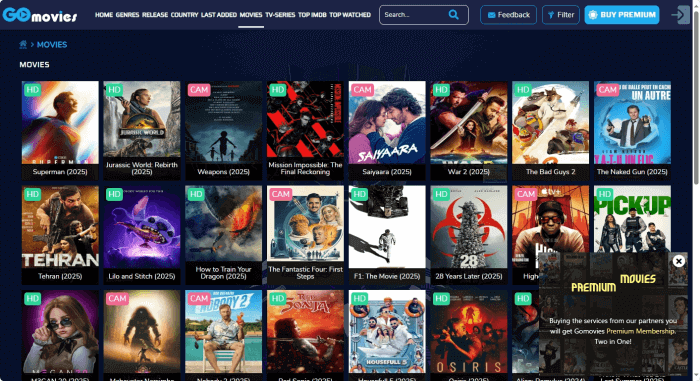Open the TOP WATCHED list
The width and height of the screenshot is (700, 381).
coord(350,15)
